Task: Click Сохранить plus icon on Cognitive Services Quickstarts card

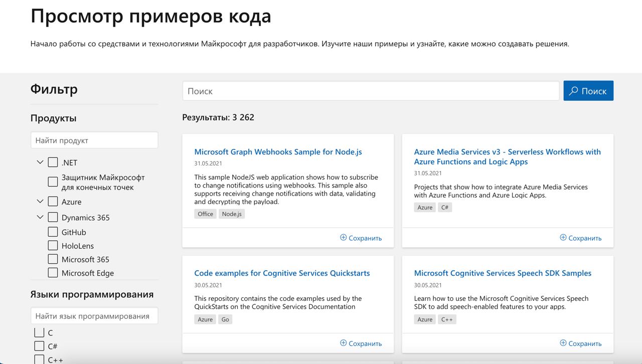Action: coord(344,343)
